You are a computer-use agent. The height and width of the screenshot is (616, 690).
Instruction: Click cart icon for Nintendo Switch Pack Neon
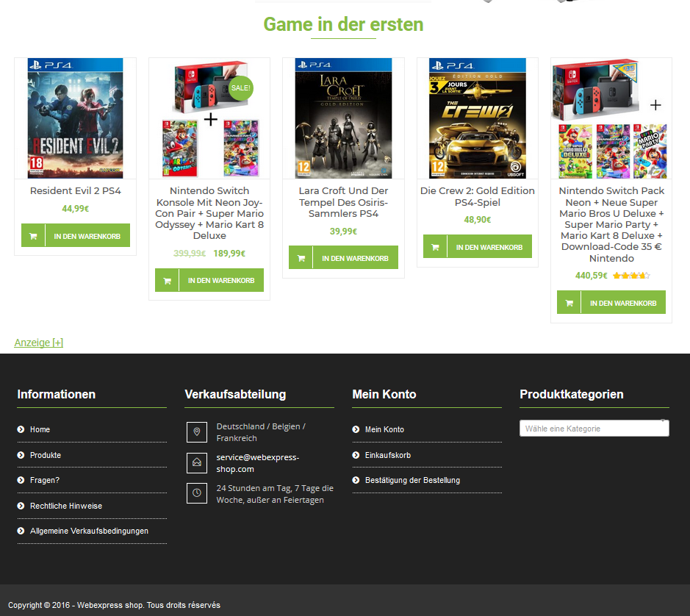click(x=569, y=303)
